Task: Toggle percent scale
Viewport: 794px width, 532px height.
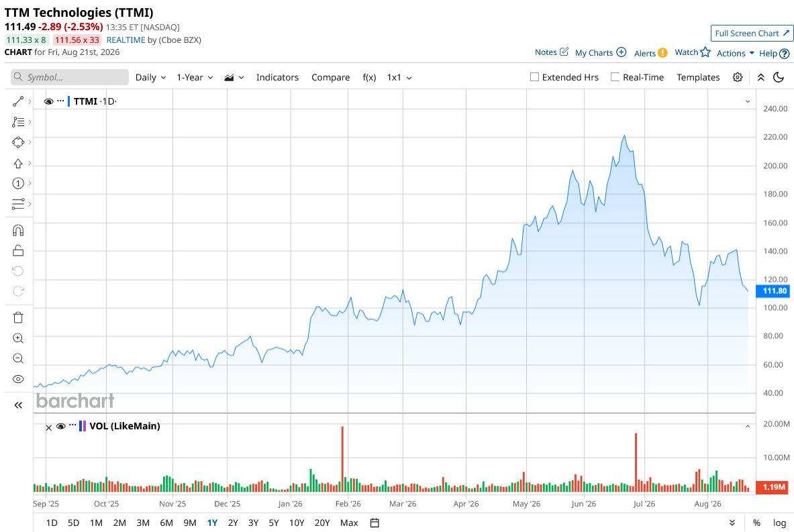Action: pos(756,523)
